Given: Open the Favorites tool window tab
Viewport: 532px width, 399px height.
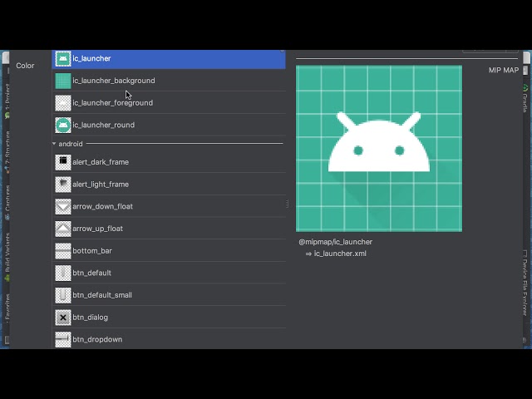Looking at the screenshot, I should coord(7,307).
